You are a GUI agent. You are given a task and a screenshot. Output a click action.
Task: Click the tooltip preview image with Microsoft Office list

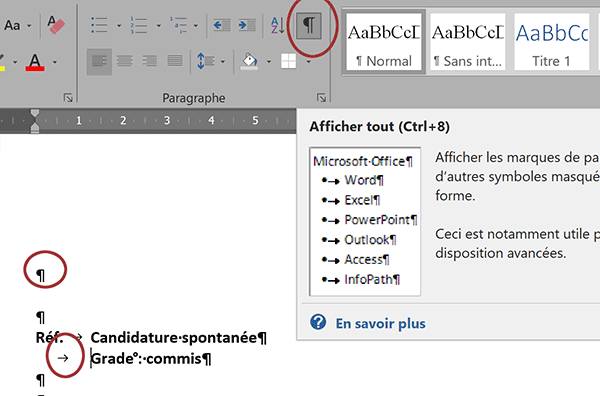point(365,221)
